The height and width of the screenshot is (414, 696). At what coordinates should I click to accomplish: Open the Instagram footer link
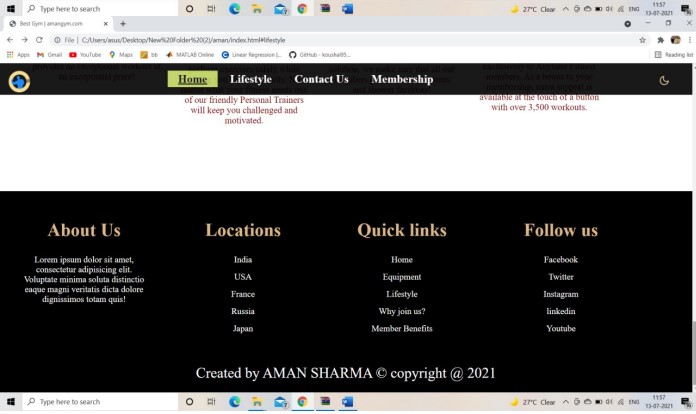click(x=561, y=294)
